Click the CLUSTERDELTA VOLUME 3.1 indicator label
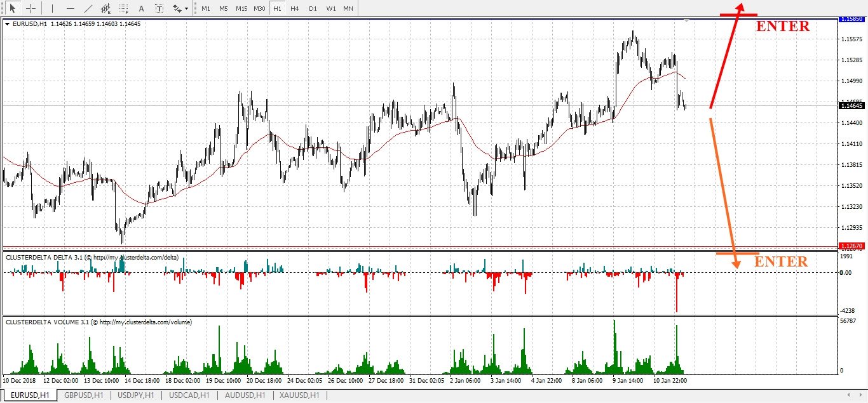The width and height of the screenshot is (868, 403). coord(98,322)
